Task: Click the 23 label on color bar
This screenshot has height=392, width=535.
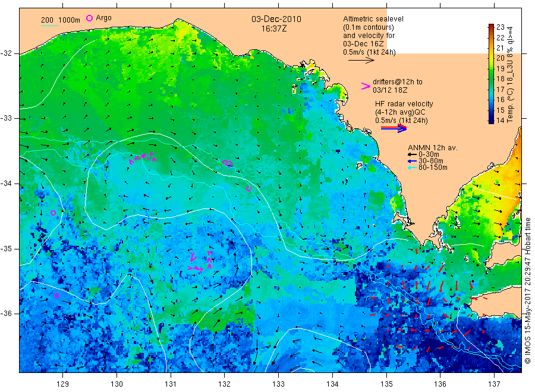Action: click(500, 27)
